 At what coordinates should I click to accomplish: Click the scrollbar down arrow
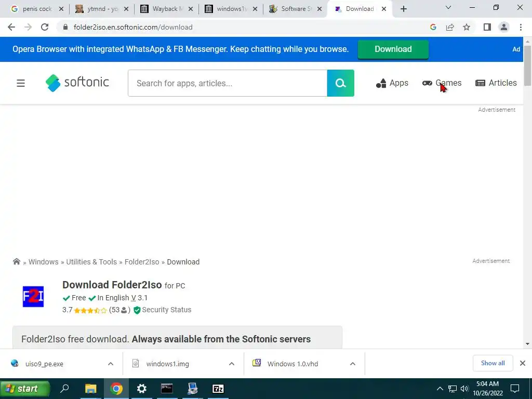point(527,344)
